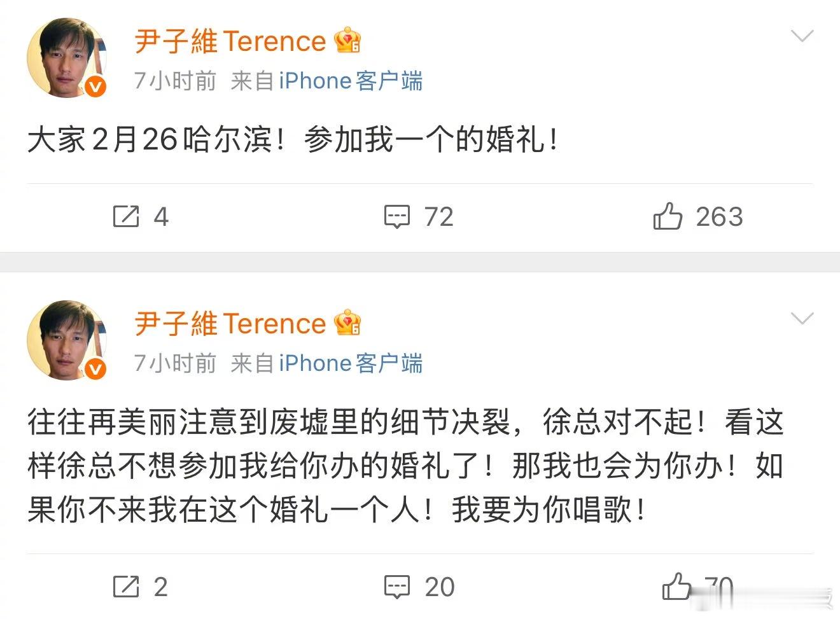840x619 pixels.
Task: Click the orange V verification badge on the avatar
Action: coord(94,87)
